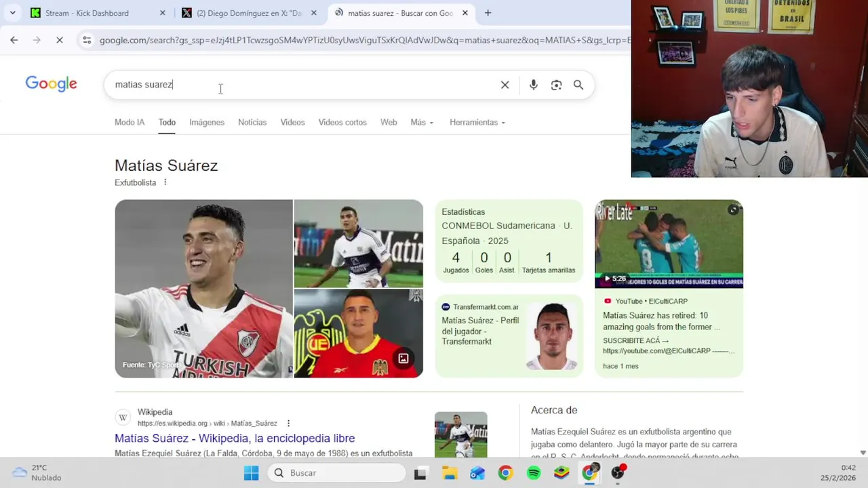Stop loading the current page
868x488 pixels.
(60, 40)
